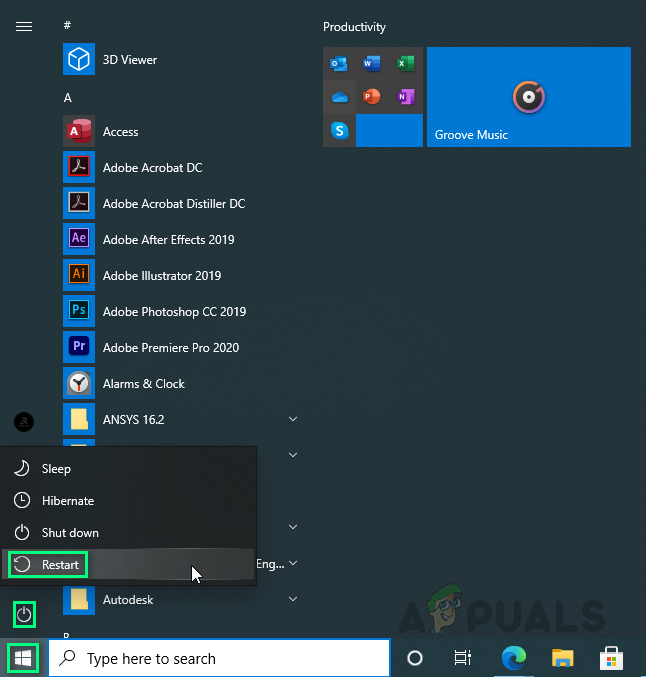Launch Access from the app list

pyautogui.click(x=79, y=131)
